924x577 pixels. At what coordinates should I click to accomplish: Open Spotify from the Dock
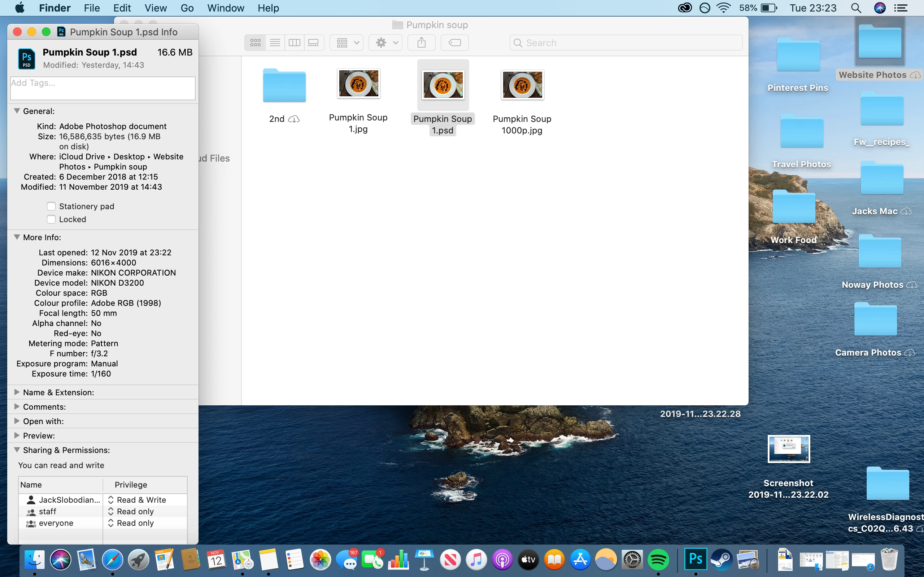658,560
